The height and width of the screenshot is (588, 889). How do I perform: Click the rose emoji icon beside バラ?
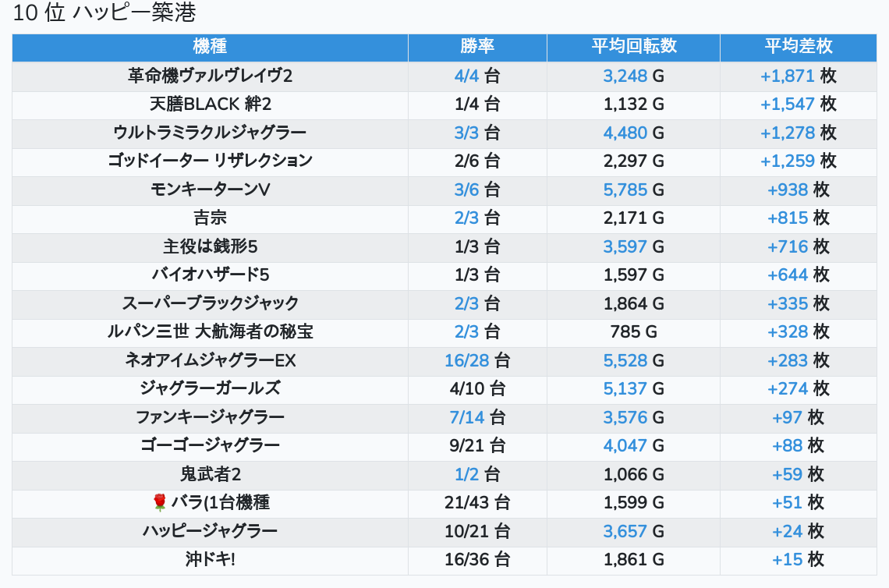click(x=160, y=503)
